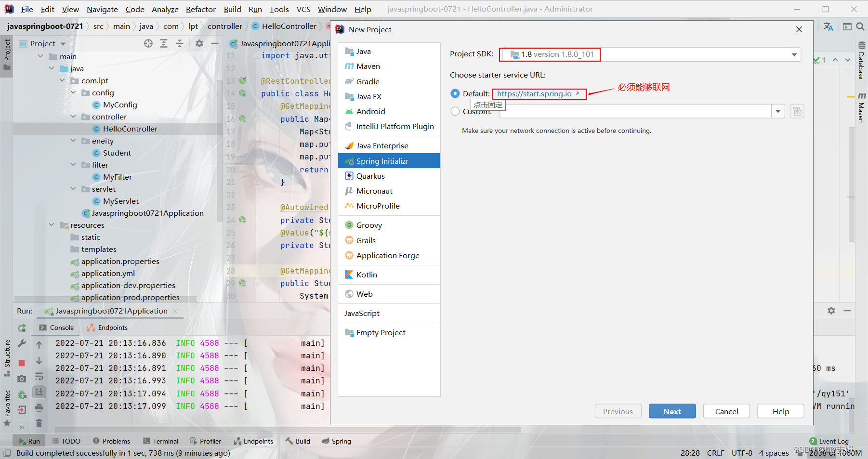Open Project panel gear settings
868x459 pixels.
point(199,43)
